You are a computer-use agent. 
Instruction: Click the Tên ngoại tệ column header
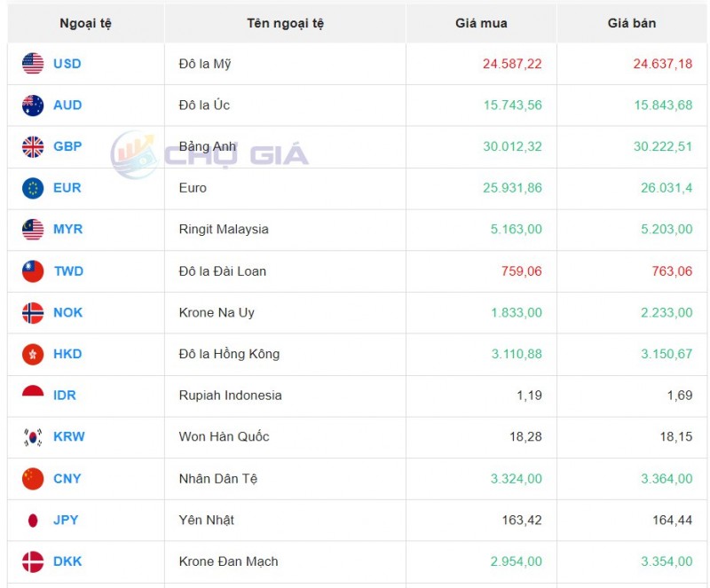point(285,23)
